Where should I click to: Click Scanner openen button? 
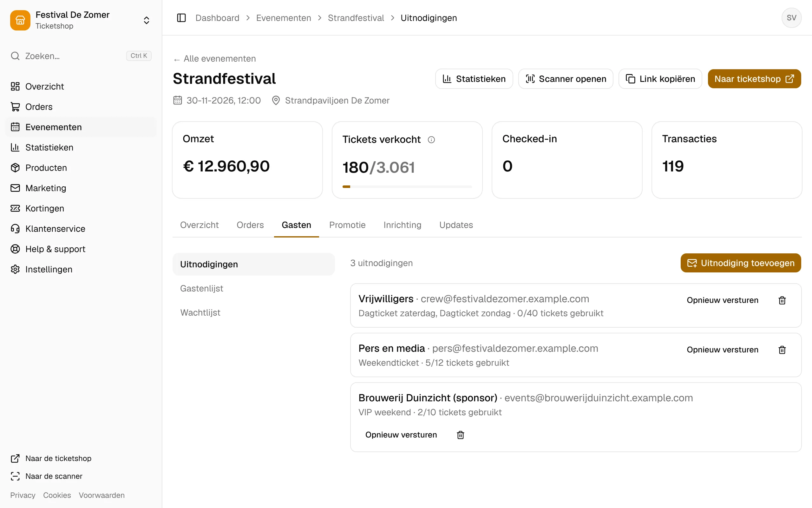(x=566, y=79)
